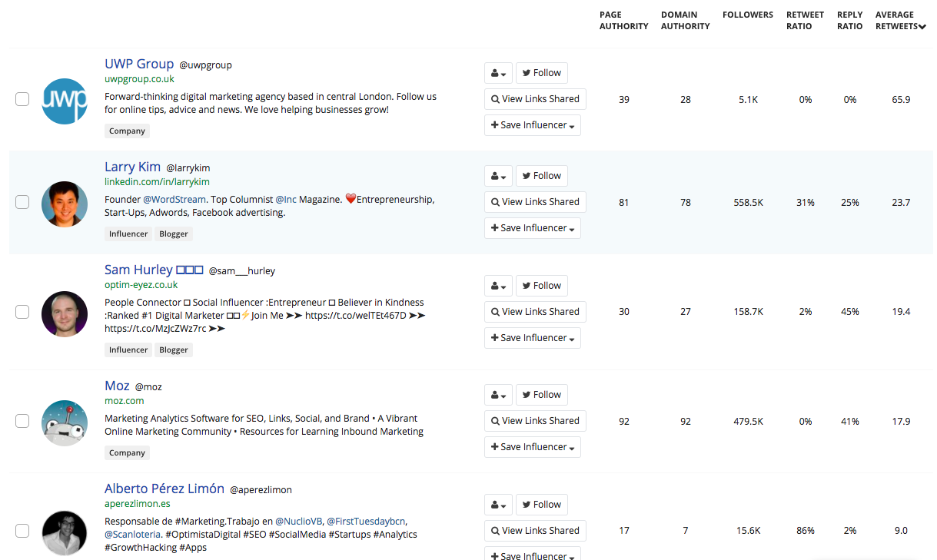Click Sam Hurley's profile picture
937x560 pixels.
point(65,313)
